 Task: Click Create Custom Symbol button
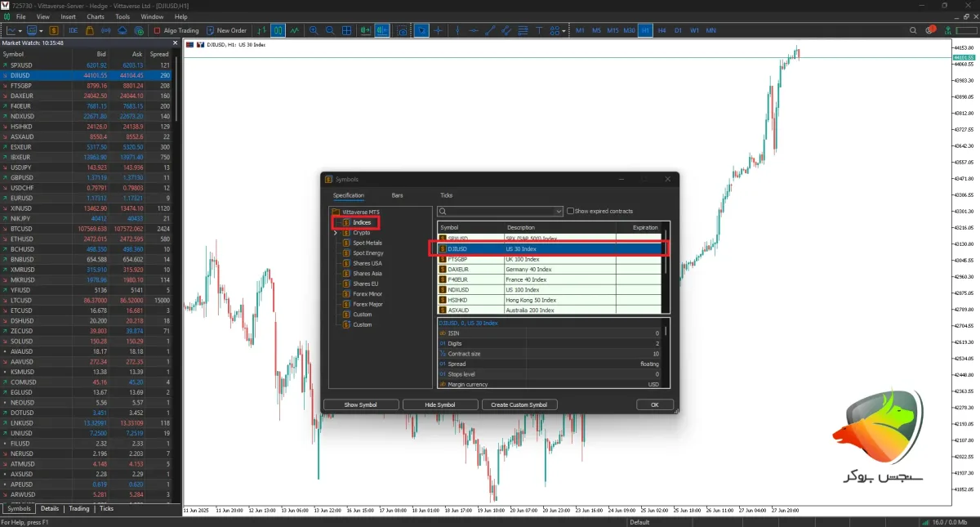[519, 404]
